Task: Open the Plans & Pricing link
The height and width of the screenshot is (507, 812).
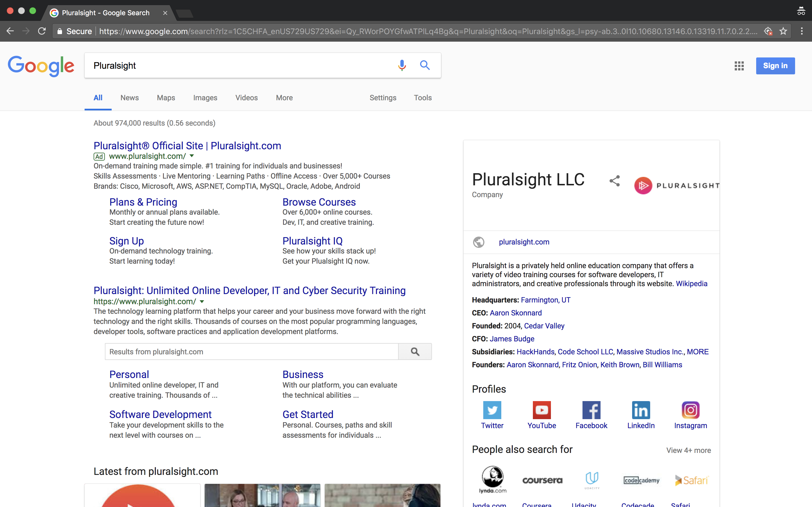Action: [x=143, y=202]
